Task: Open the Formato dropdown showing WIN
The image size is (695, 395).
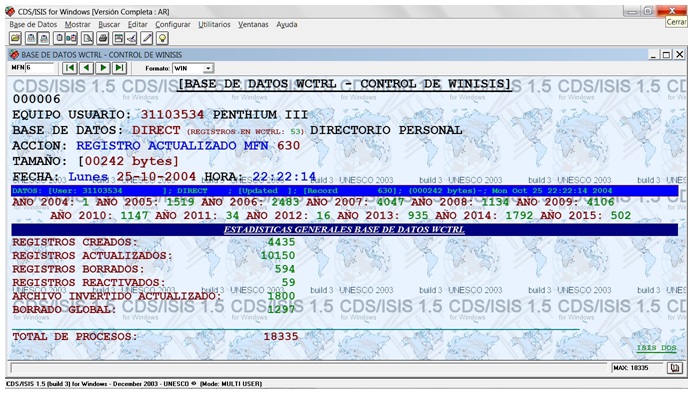Action: point(208,68)
